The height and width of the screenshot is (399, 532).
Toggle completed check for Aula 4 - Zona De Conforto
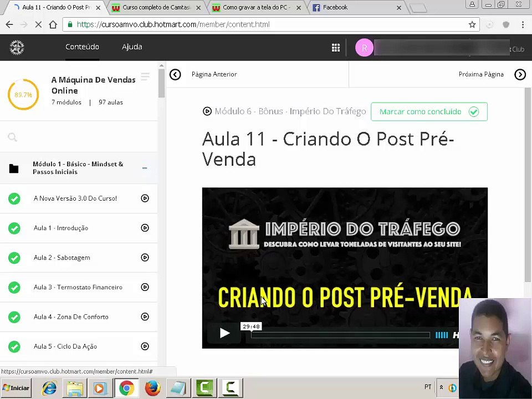tap(14, 317)
